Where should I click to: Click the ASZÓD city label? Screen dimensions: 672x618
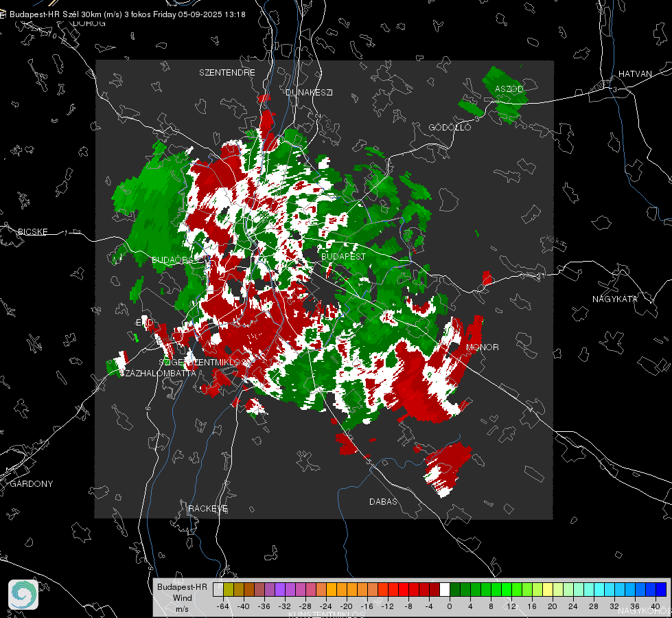pyautogui.click(x=509, y=89)
